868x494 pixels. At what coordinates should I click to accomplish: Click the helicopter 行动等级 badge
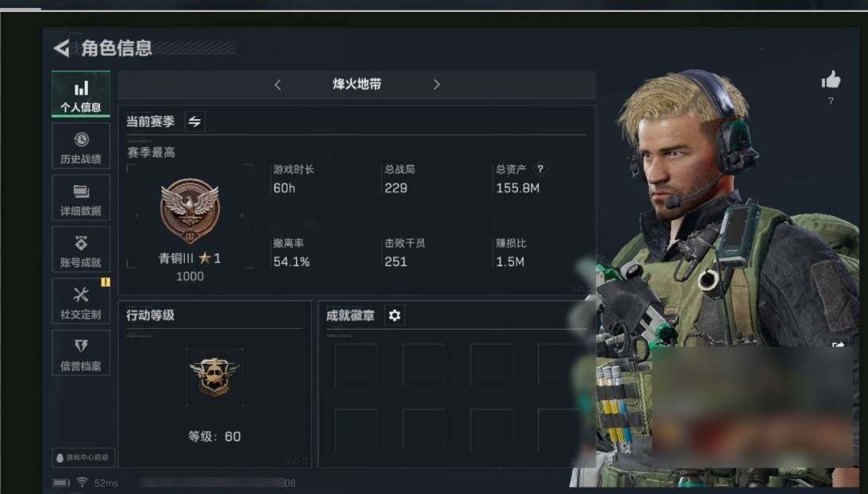point(215,377)
